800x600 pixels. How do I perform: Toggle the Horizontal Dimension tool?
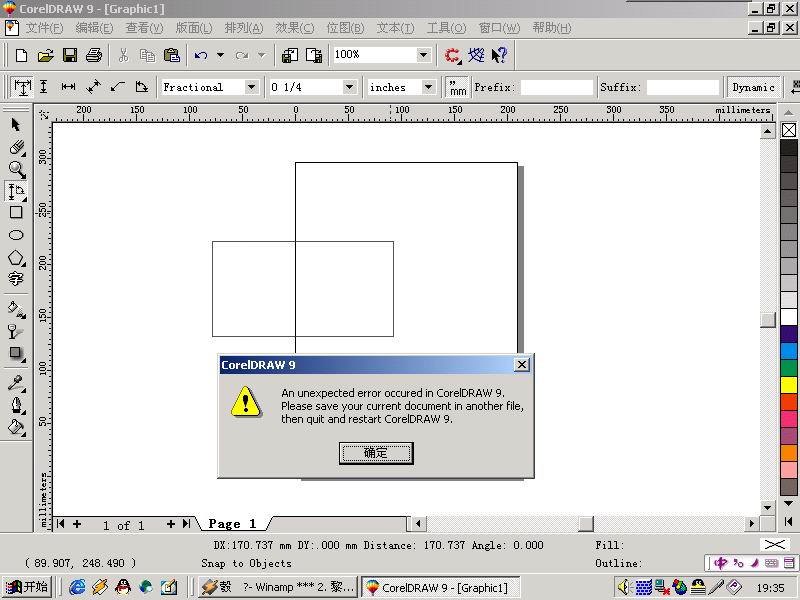[x=68, y=87]
